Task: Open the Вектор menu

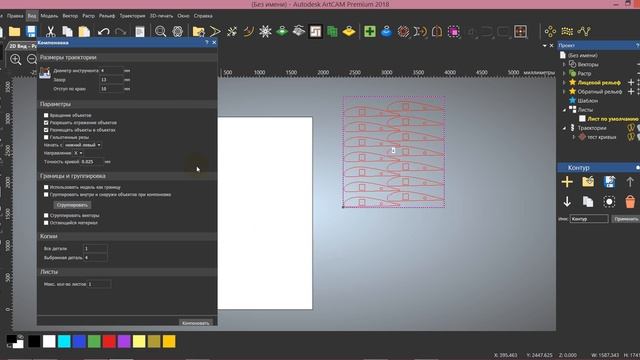Action: click(70, 16)
